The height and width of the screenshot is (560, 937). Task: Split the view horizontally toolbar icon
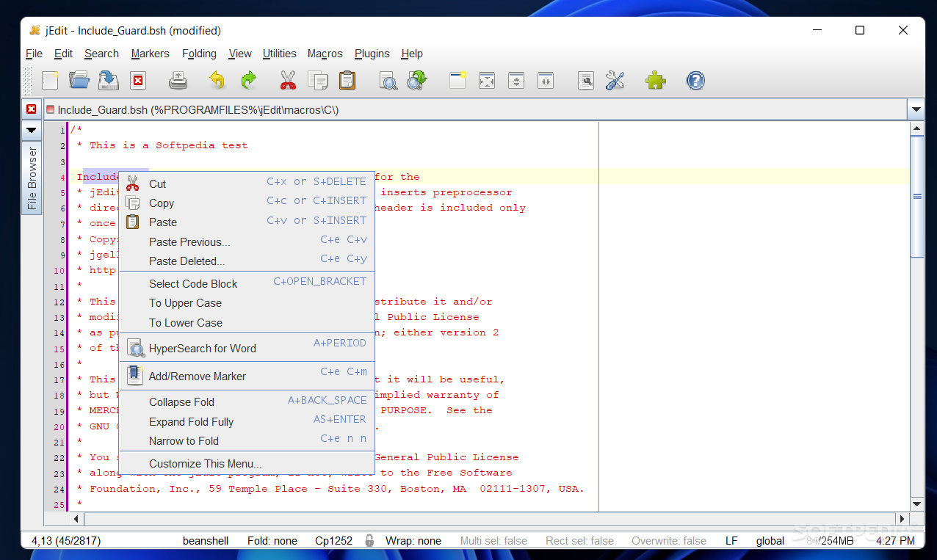pyautogui.click(x=516, y=81)
